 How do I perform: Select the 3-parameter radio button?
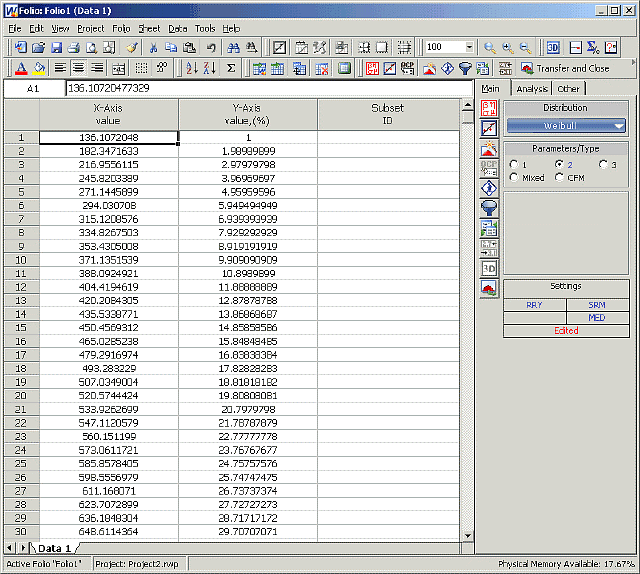(602, 164)
